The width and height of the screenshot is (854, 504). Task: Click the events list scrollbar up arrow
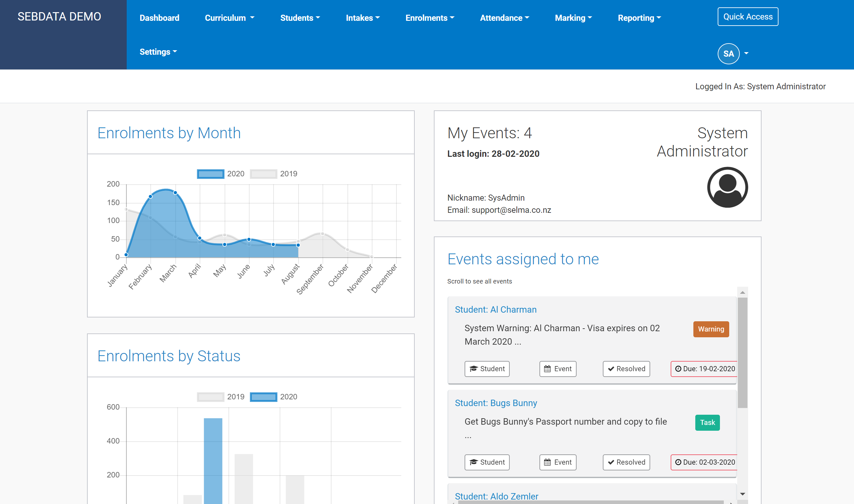pos(743,292)
